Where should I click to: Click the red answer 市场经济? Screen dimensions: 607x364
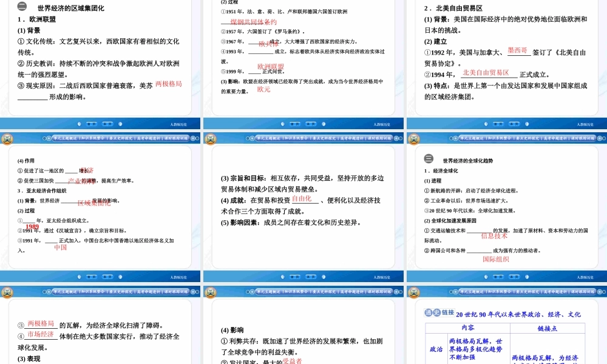[x=41, y=334]
